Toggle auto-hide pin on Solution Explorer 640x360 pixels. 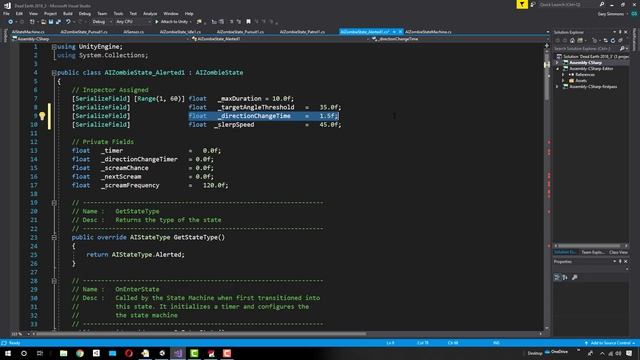(620, 32)
